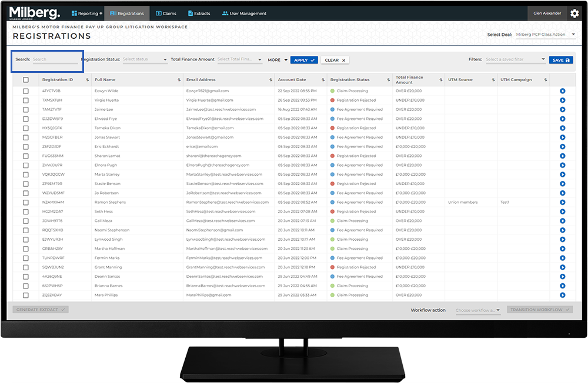Check the box for registration 4TYCTVJB

pos(25,91)
